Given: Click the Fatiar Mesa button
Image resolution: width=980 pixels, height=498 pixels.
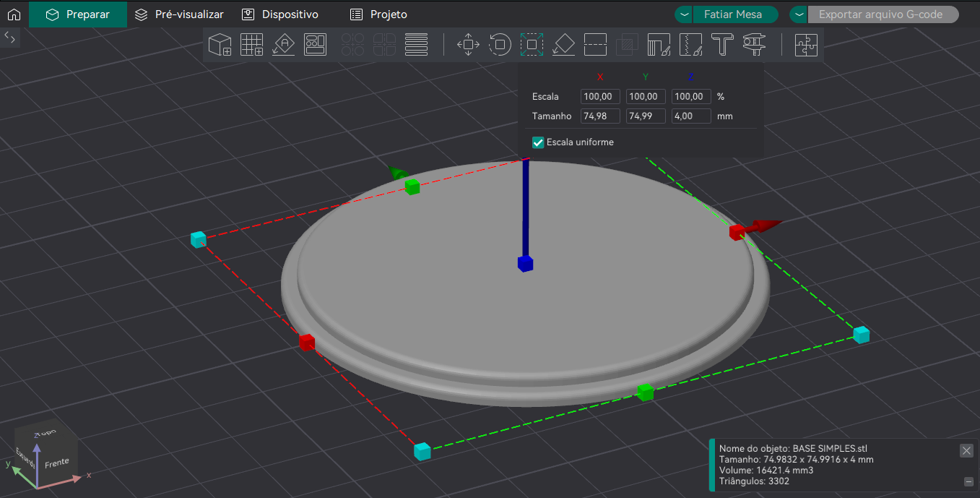Looking at the screenshot, I should 735,14.
